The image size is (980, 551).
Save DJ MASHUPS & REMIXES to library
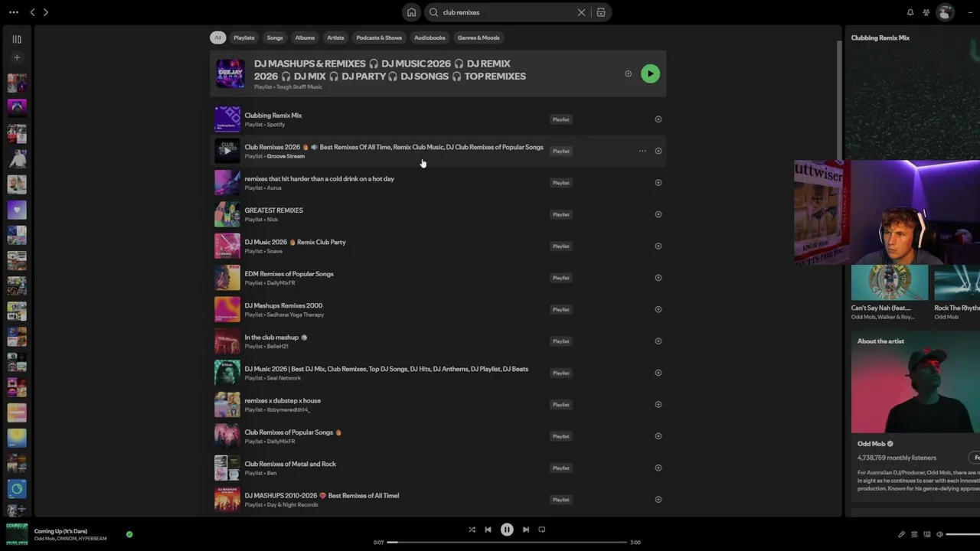point(628,73)
